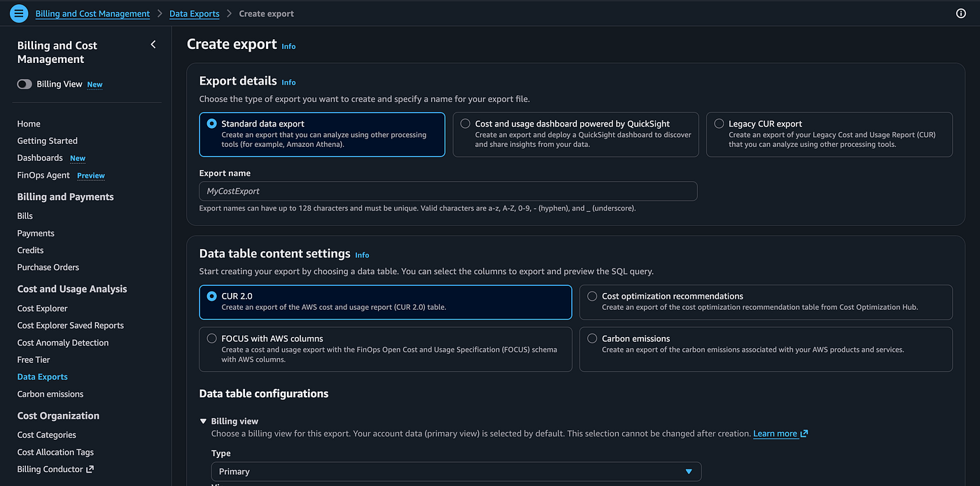Go to Home in sidebar
The image size is (980, 486).
pos(29,124)
